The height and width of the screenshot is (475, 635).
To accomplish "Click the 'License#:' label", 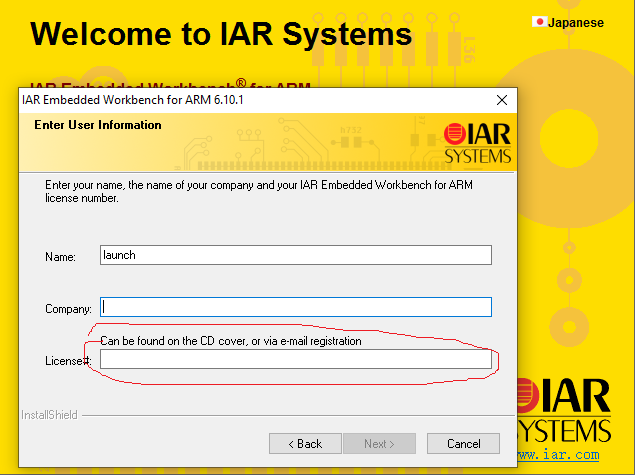I will click(x=68, y=361).
